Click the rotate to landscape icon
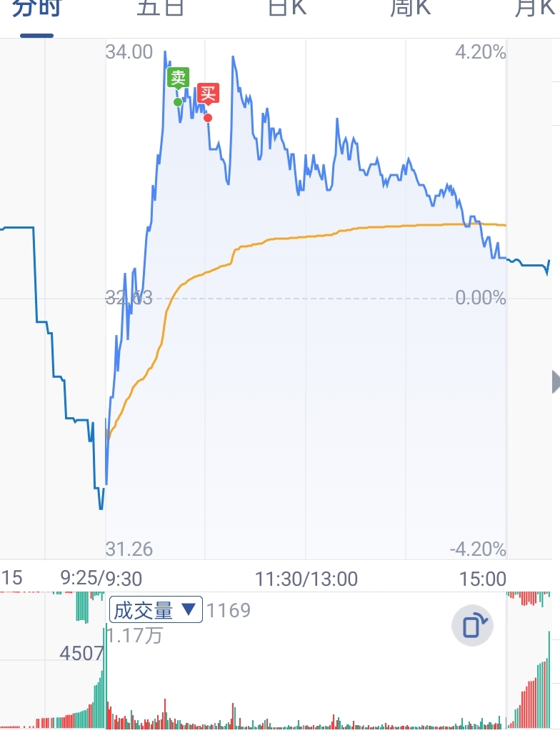The width and height of the screenshot is (560, 738). 472,625
